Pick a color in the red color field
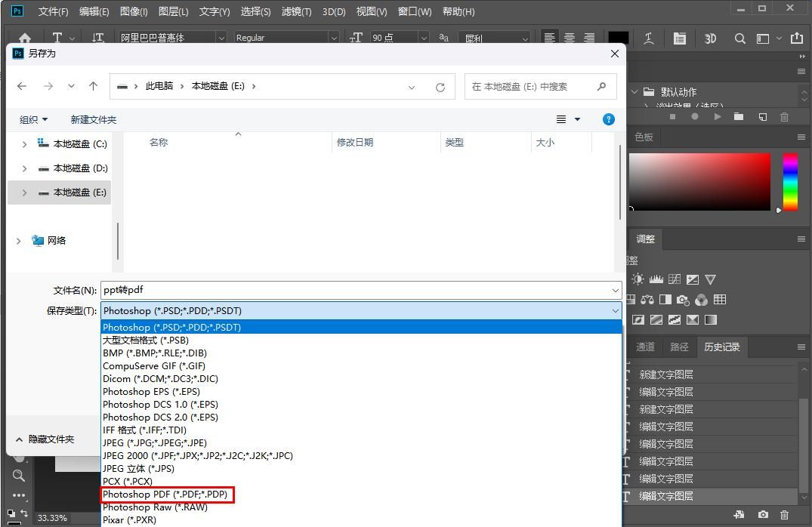Image resolution: width=812 pixels, height=527 pixels. click(x=699, y=182)
